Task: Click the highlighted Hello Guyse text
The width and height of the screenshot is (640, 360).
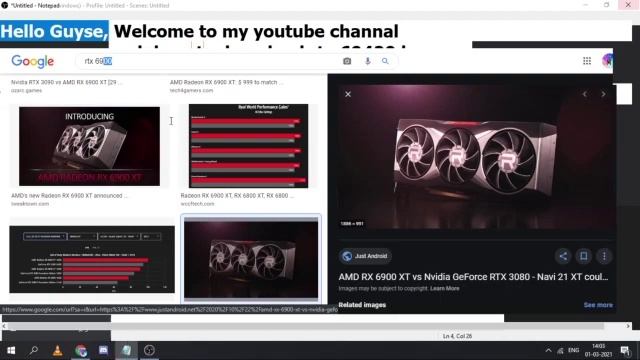Action: pos(54,31)
